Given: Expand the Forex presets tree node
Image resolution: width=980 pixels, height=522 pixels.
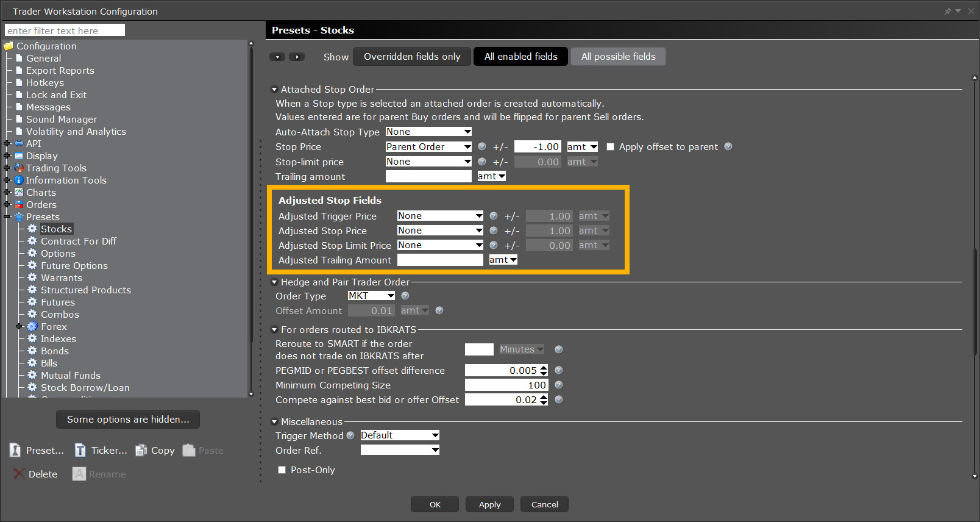Looking at the screenshot, I should [x=19, y=326].
